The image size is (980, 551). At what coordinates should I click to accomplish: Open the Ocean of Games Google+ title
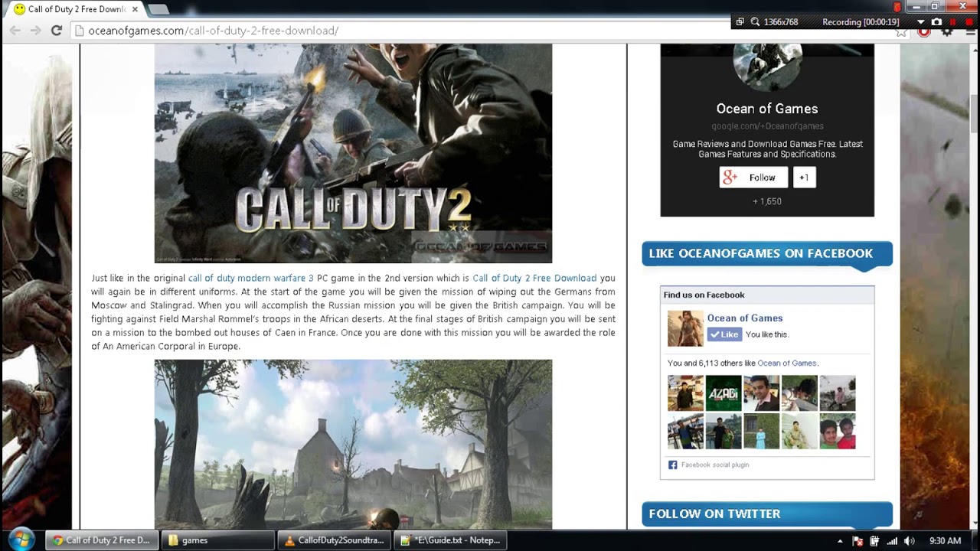click(767, 109)
